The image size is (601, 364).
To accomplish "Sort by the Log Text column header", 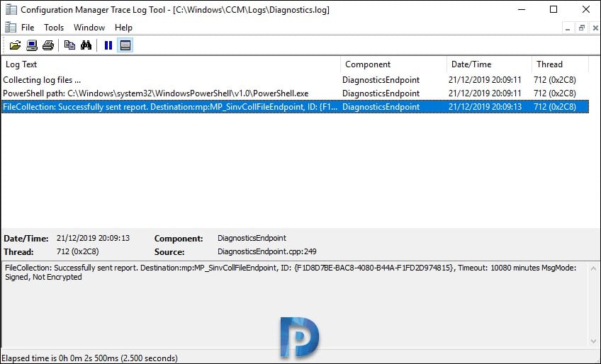I will click(x=171, y=64).
